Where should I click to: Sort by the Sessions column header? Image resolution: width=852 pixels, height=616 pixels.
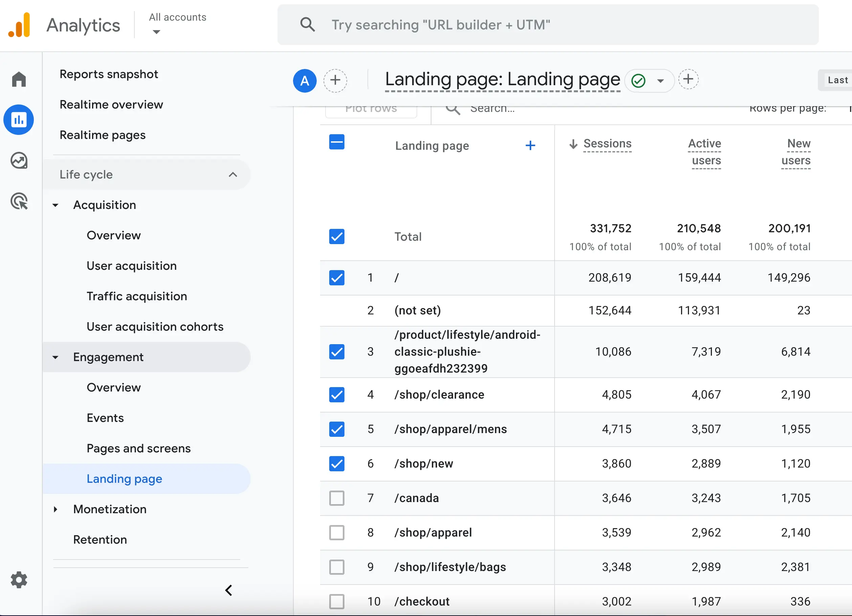tap(607, 143)
